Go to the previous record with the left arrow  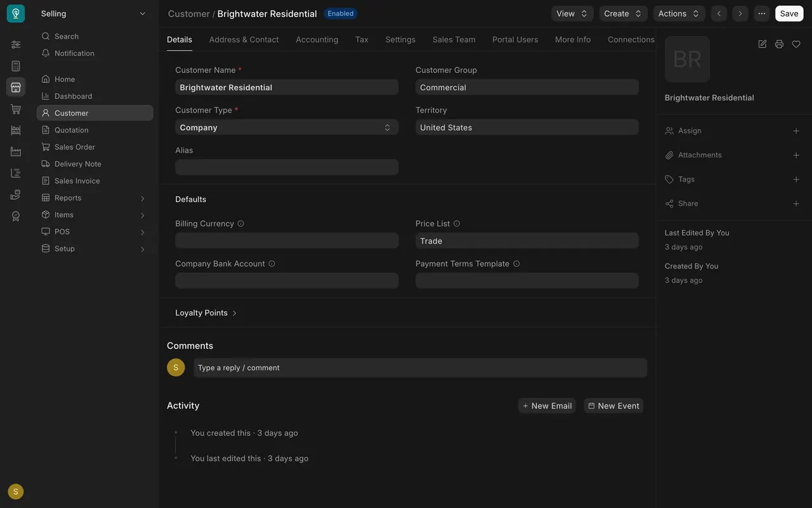(x=719, y=13)
